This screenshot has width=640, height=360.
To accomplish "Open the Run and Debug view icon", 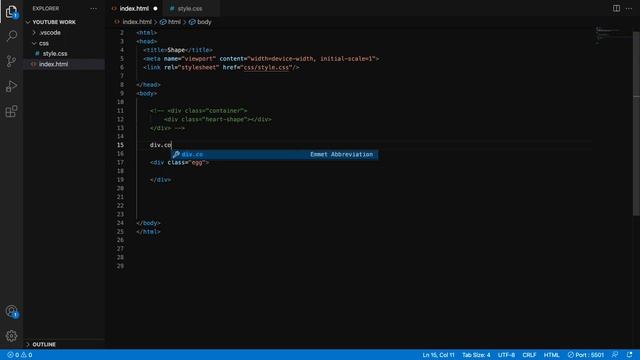I will [x=11, y=86].
